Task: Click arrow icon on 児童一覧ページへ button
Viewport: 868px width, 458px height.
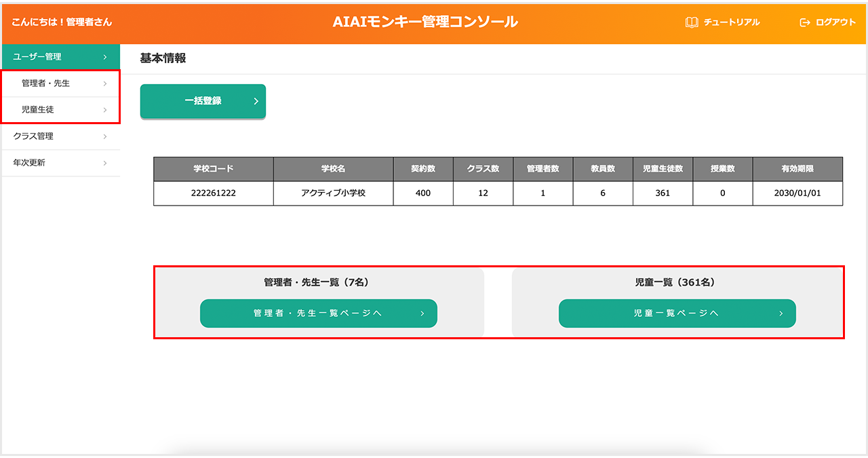Action: pyautogui.click(x=781, y=313)
